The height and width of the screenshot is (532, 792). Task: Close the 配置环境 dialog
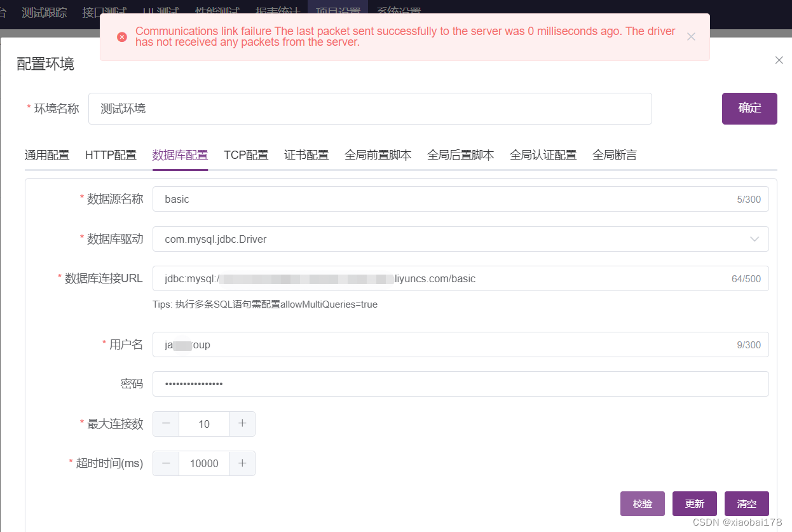tap(779, 60)
